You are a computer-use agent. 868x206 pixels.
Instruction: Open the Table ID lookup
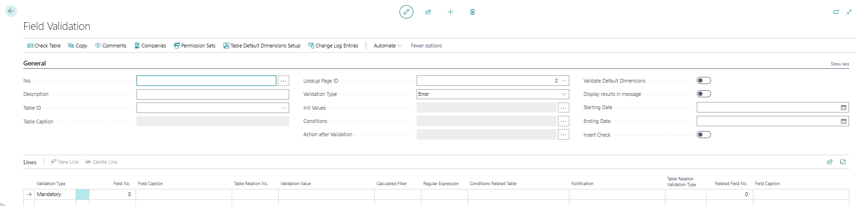[284, 108]
